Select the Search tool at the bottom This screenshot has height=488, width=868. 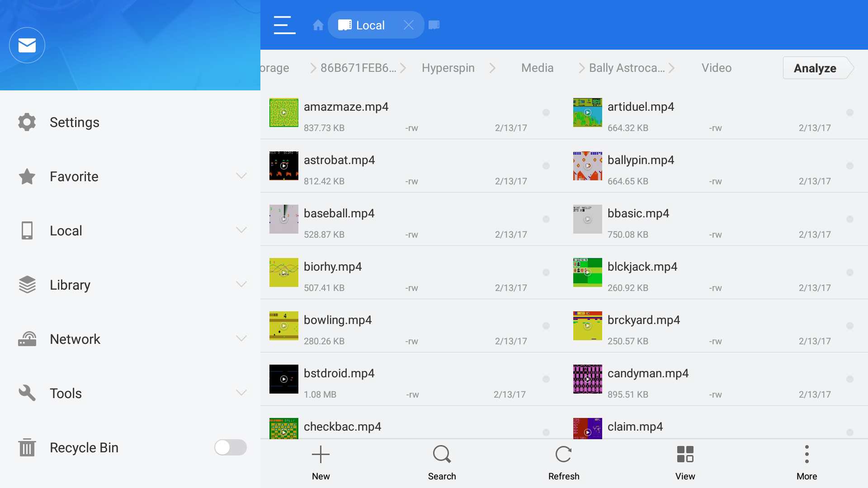pyautogui.click(x=442, y=461)
